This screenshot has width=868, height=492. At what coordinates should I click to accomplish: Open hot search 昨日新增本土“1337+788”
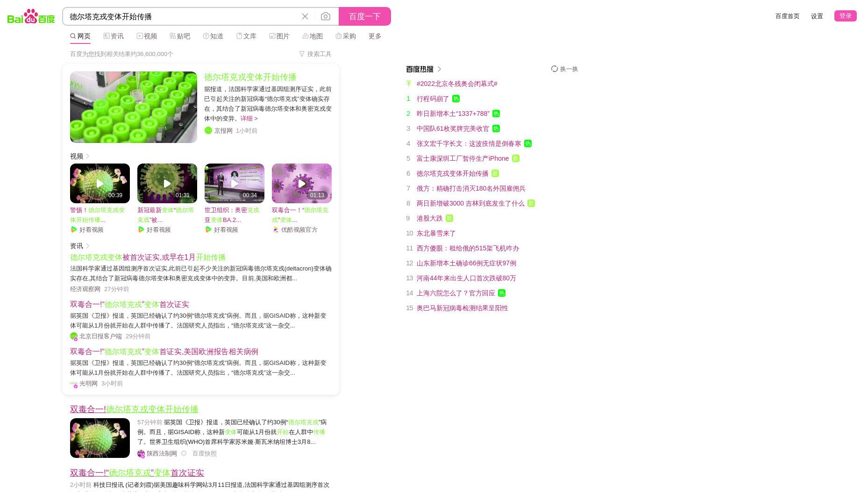coord(453,114)
